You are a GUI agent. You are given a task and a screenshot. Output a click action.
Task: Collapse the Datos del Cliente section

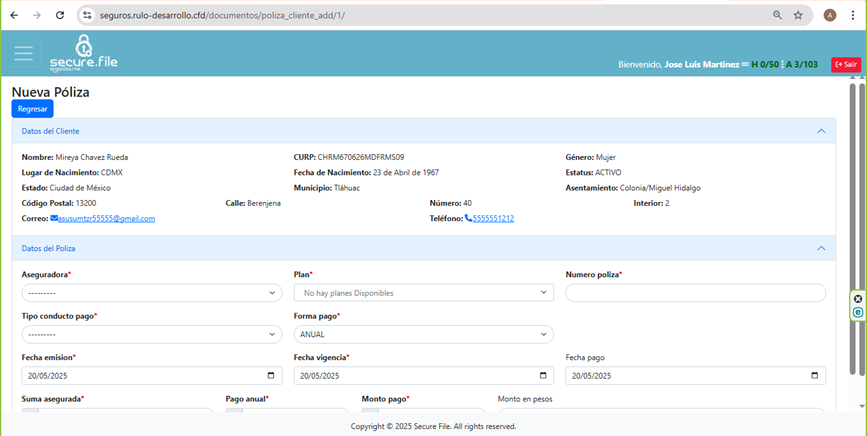(821, 131)
